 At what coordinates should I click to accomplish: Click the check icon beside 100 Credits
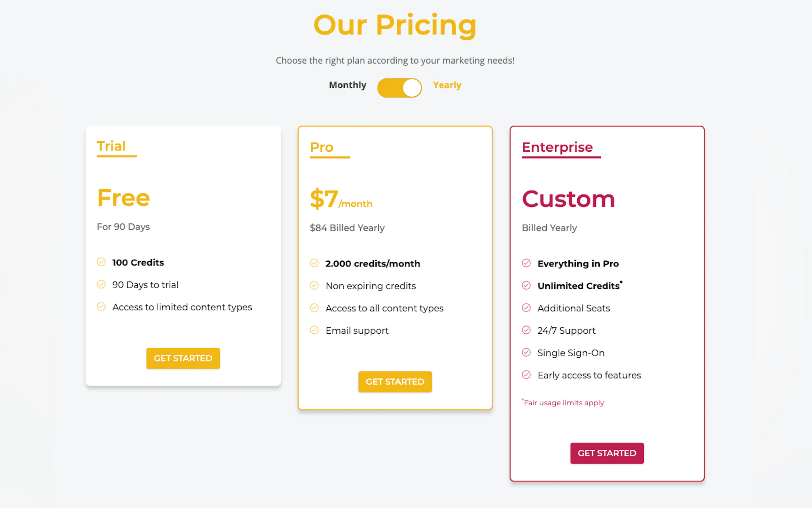click(x=101, y=262)
